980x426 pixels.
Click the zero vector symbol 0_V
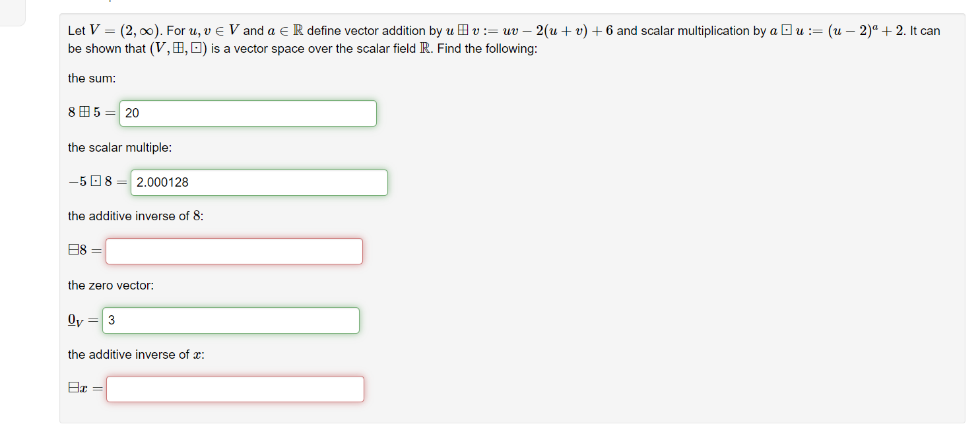coord(75,320)
